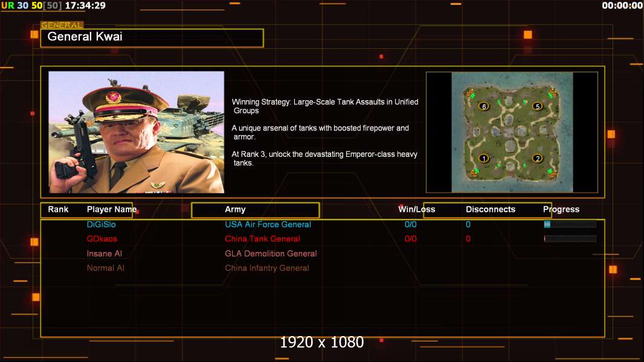Click the General Kwai name field

(152, 38)
